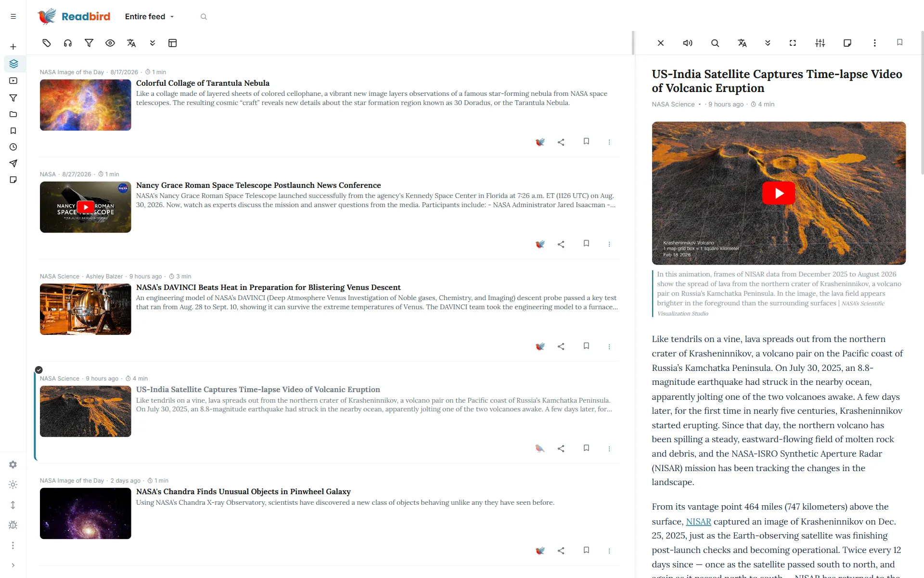Click the NISAR link in article text
The width and height of the screenshot is (924, 578).
click(698, 522)
